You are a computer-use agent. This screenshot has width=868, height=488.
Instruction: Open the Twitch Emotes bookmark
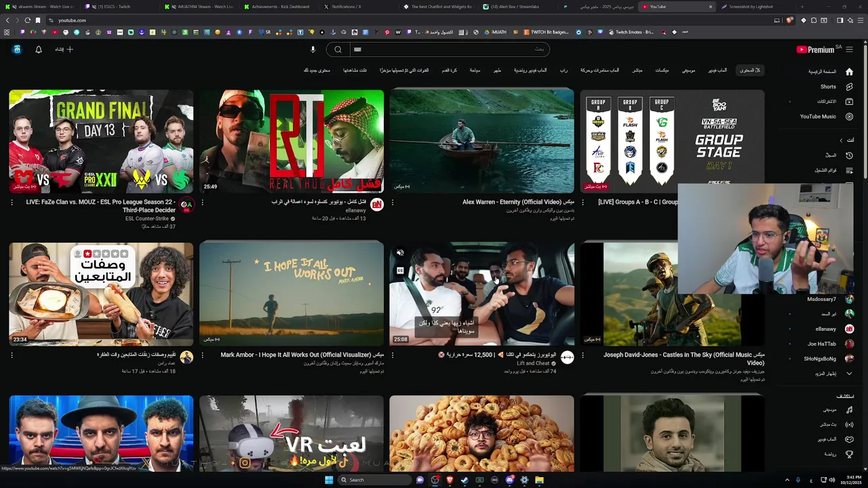(631, 32)
